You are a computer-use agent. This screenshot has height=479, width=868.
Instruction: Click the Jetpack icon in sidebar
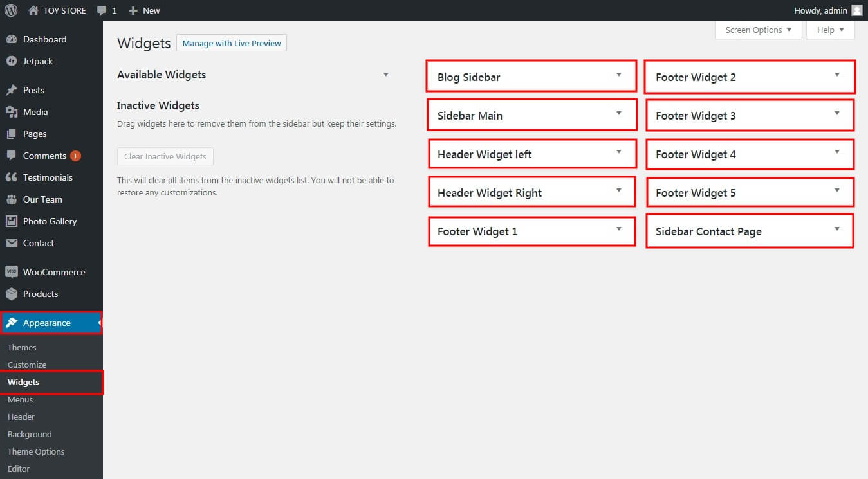pyautogui.click(x=12, y=61)
